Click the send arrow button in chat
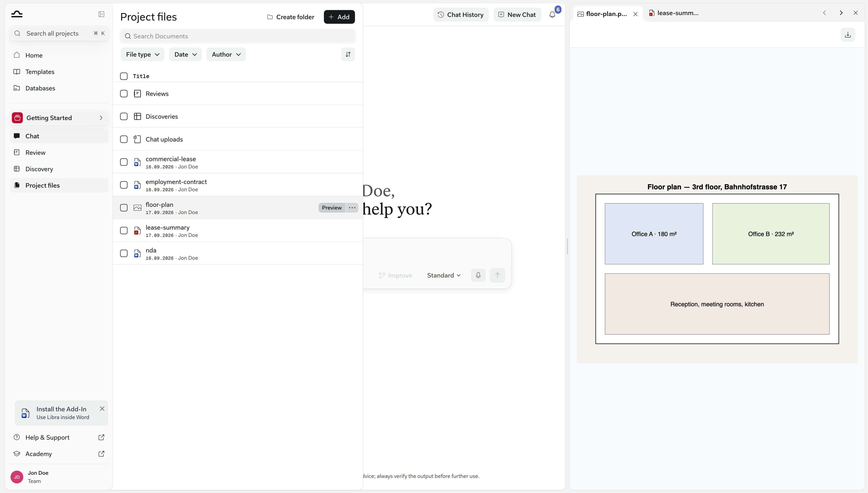 497,275
